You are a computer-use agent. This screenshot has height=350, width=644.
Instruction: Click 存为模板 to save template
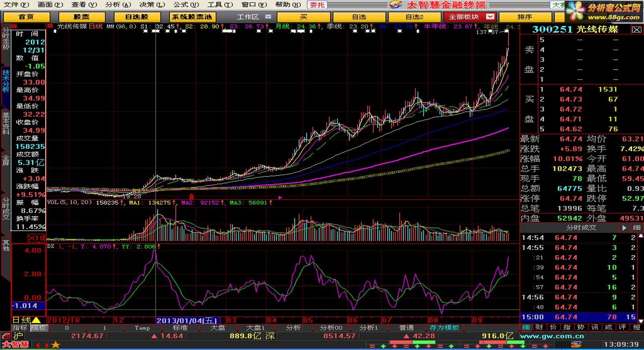click(444, 328)
